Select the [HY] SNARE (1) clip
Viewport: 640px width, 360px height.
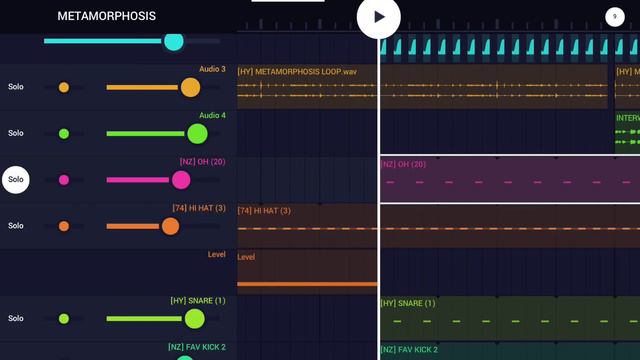coord(510,318)
